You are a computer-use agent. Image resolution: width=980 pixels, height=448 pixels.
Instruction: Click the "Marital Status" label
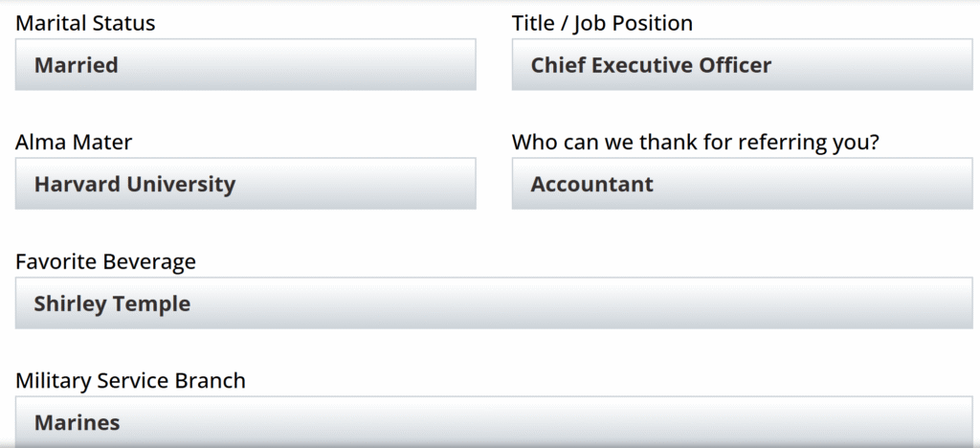pos(85,23)
